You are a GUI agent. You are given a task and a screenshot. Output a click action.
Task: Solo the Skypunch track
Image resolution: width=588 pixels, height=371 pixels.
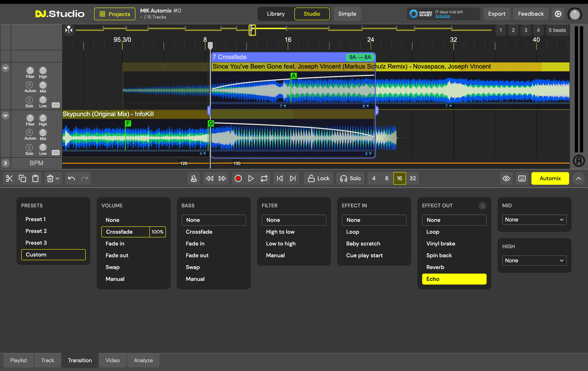[29, 148]
